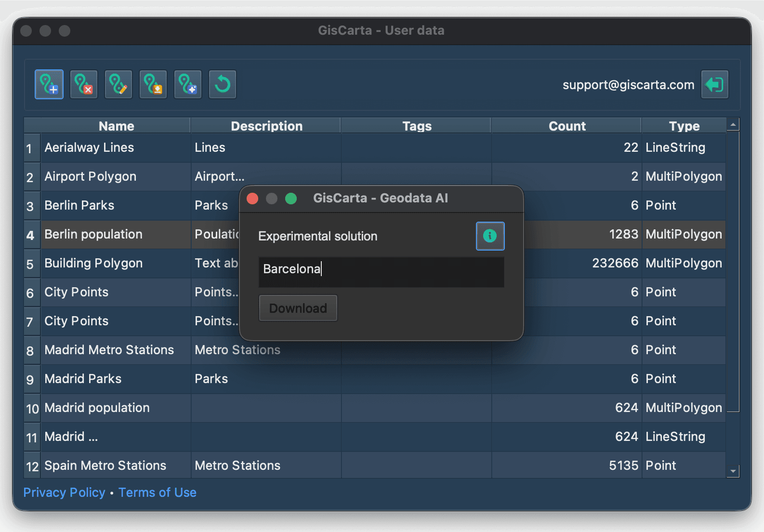The width and height of the screenshot is (764, 532).
Task: Click the info icon in Geodata AI
Action: coord(490,236)
